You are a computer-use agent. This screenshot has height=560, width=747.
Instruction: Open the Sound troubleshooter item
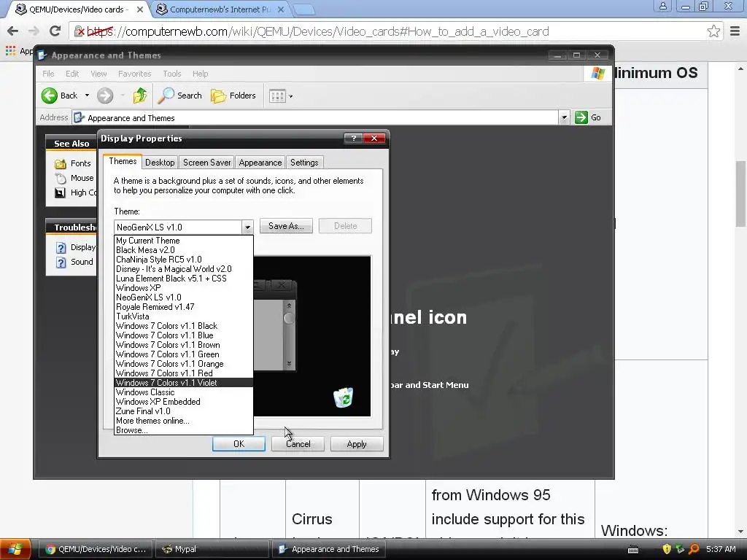pyautogui.click(x=74, y=262)
